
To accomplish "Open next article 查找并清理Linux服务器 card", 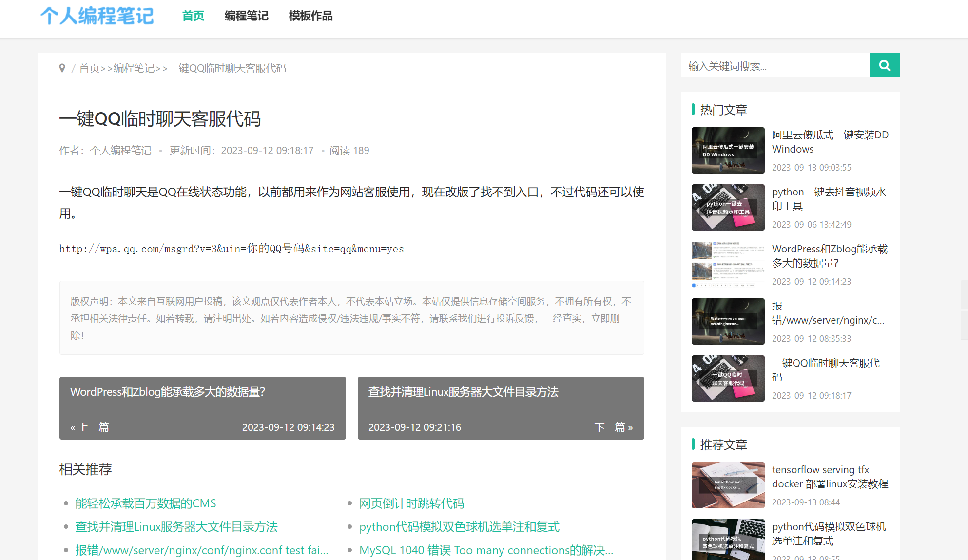I will [x=501, y=408].
